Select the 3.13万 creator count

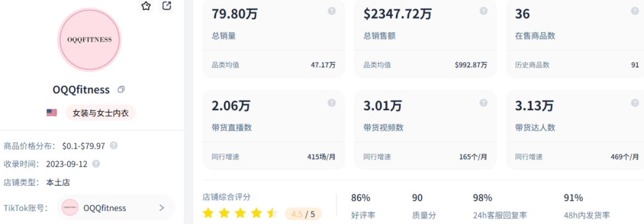click(534, 106)
